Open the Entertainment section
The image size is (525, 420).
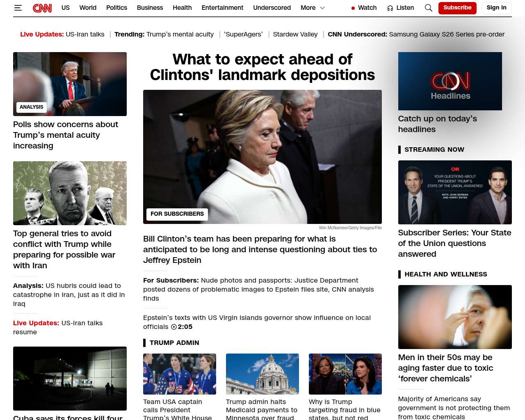(x=222, y=8)
